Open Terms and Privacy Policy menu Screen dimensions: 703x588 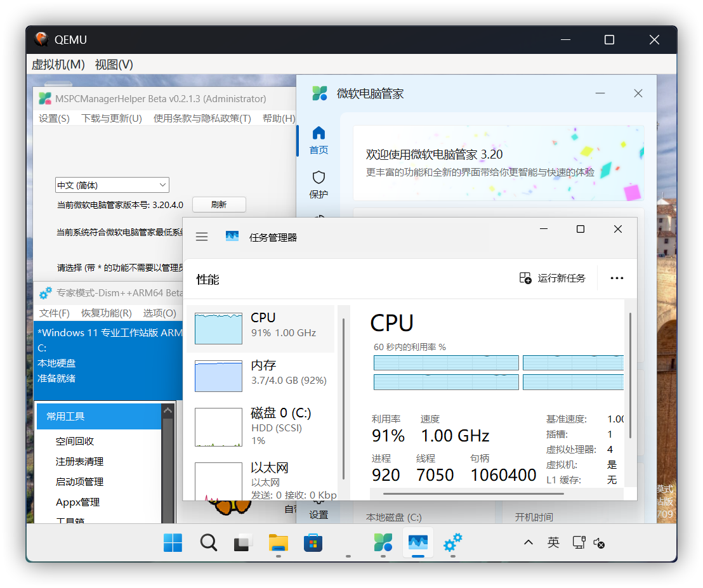pos(202,119)
